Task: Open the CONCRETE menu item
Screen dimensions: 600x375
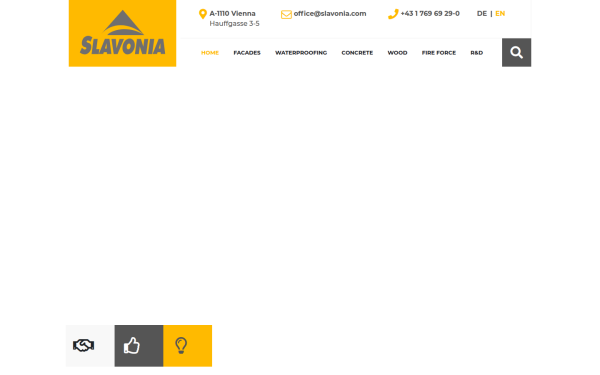Action: tap(357, 53)
